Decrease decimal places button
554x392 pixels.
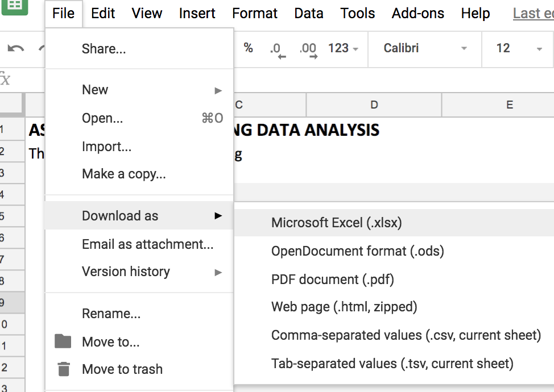pyautogui.click(x=278, y=49)
